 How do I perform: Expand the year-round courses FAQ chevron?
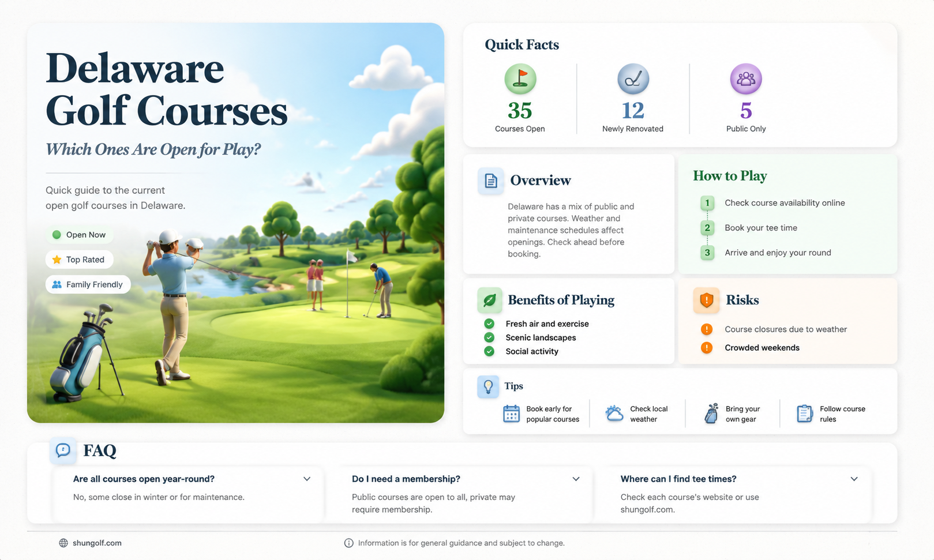307,479
